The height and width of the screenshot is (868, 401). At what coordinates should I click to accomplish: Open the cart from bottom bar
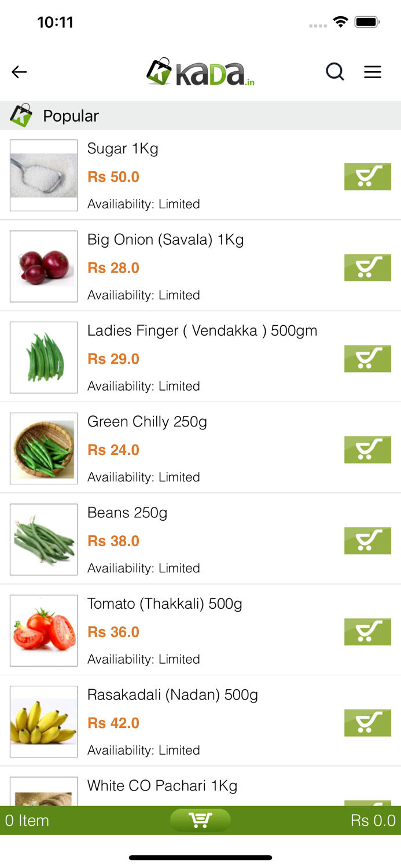pos(200,820)
